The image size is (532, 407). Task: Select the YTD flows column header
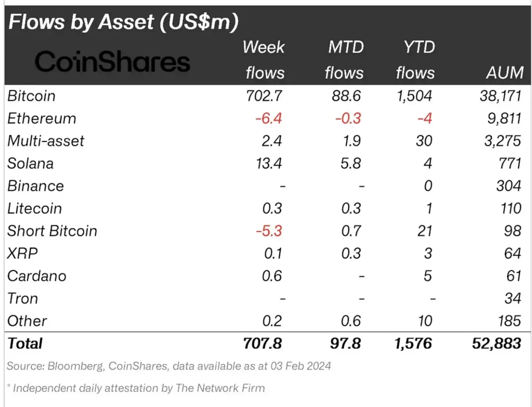pyautogui.click(x=415, y=59)
